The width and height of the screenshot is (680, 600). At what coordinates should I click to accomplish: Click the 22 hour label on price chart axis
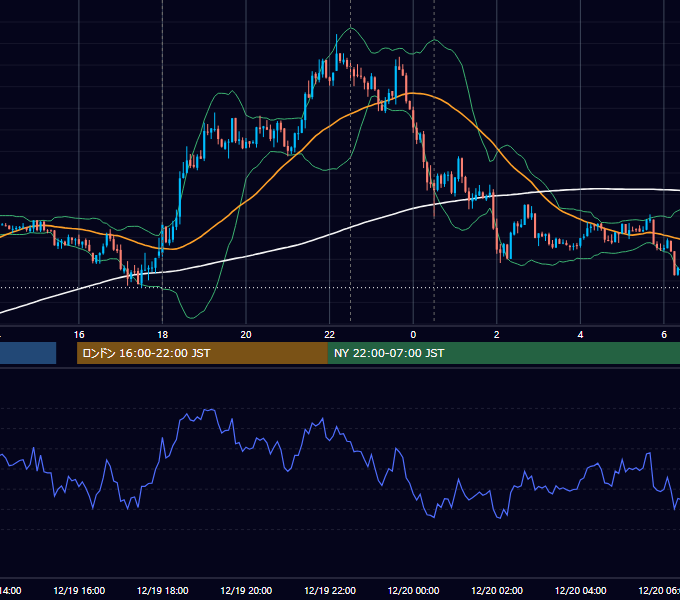click(x=330, y=335)
